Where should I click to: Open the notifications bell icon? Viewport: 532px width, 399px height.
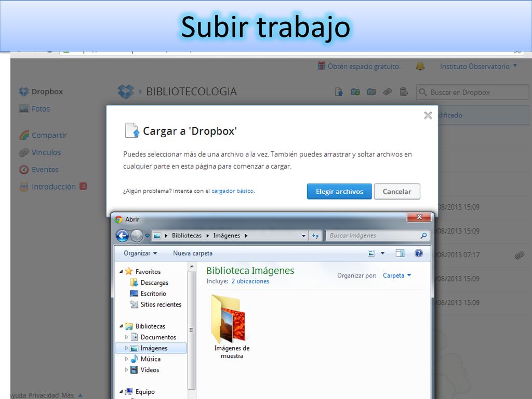(x=420, y=66)
